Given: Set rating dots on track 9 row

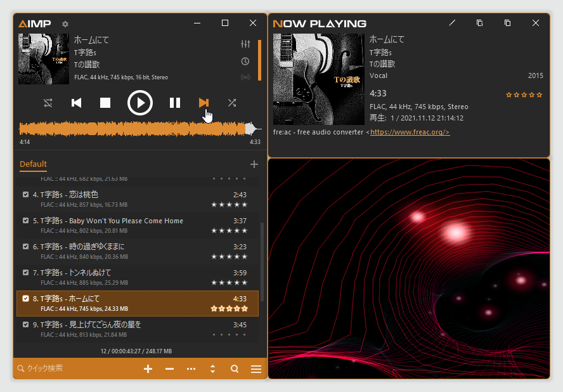Looking at the screenshot, I should coord(229,334).
